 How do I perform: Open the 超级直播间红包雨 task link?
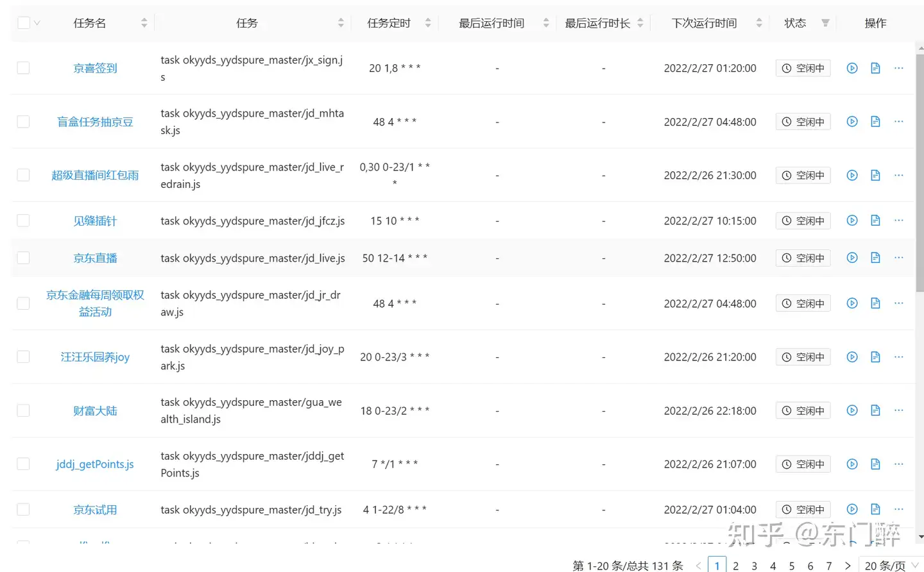(x=95, y=174)
